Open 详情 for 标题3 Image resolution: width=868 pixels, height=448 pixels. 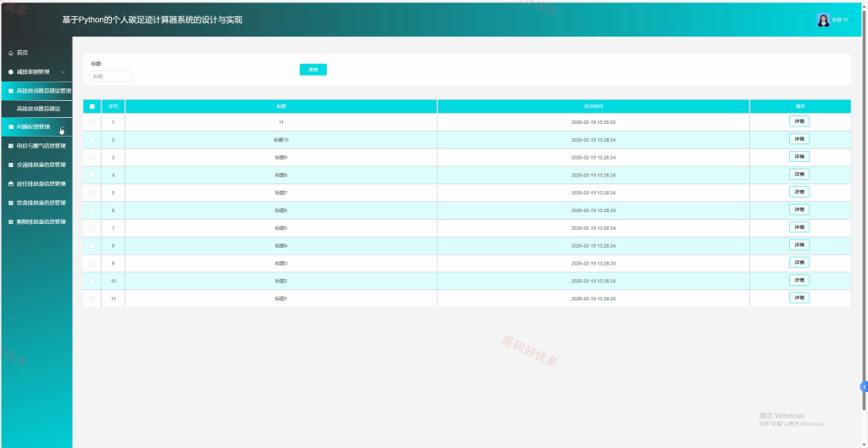point(799,262)
